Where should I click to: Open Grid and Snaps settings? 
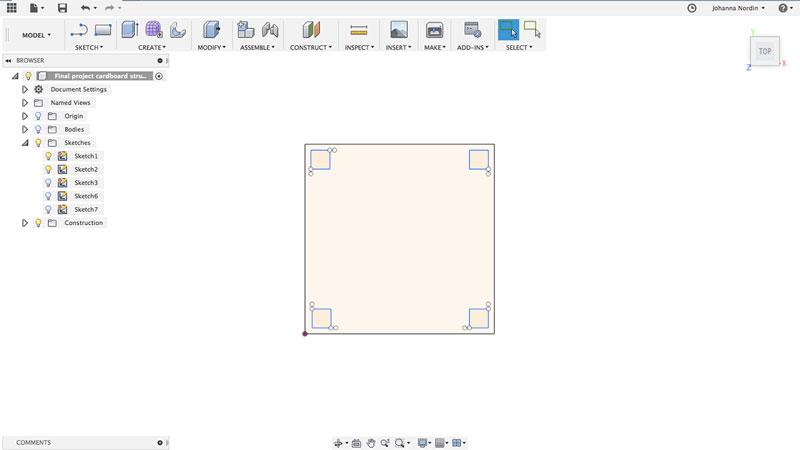(439, 443)
